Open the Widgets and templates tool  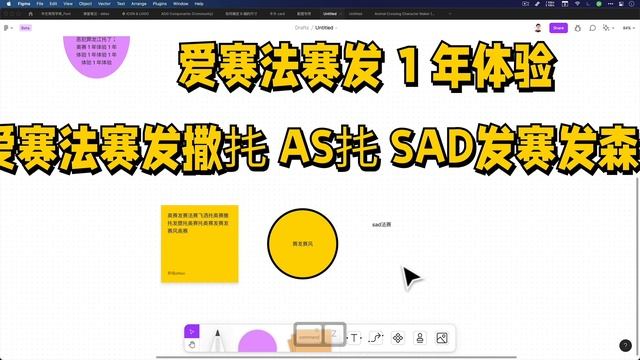pyautogui.click(x=398, y=338)
